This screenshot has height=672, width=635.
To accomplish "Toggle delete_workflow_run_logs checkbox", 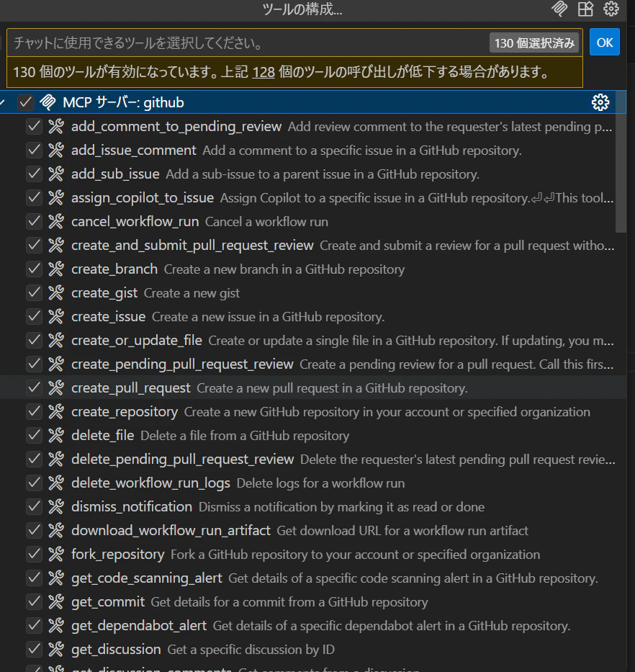I will 34,483.
